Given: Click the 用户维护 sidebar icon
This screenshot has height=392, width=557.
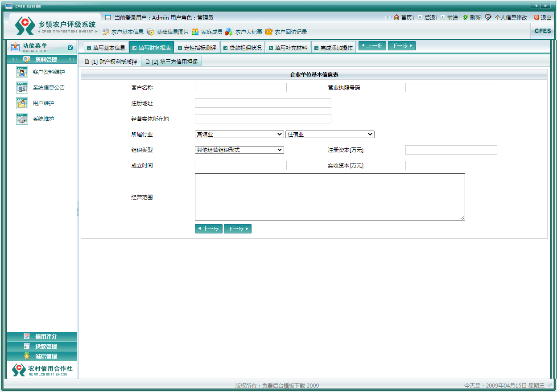Looking at the screenshot, I should (22, 103).
